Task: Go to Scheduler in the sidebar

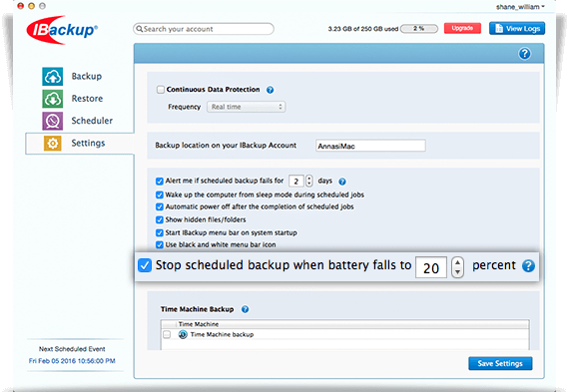Action: [x=92, y=121]
